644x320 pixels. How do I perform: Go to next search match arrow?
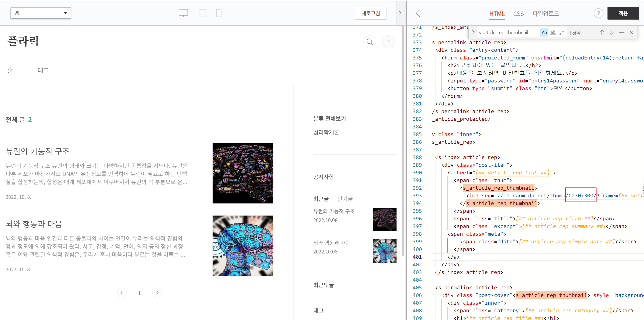(x=612, y=32)
